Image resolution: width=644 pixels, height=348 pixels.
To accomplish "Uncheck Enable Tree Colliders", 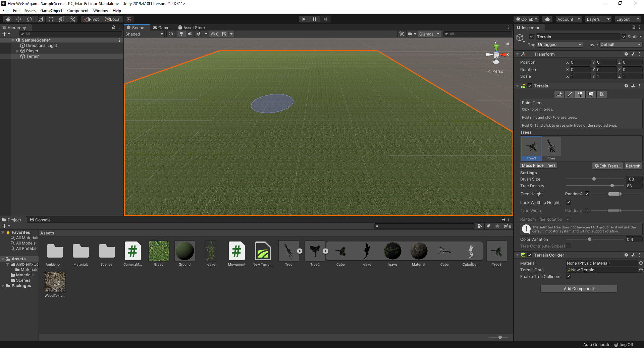I will pos(568,277).
